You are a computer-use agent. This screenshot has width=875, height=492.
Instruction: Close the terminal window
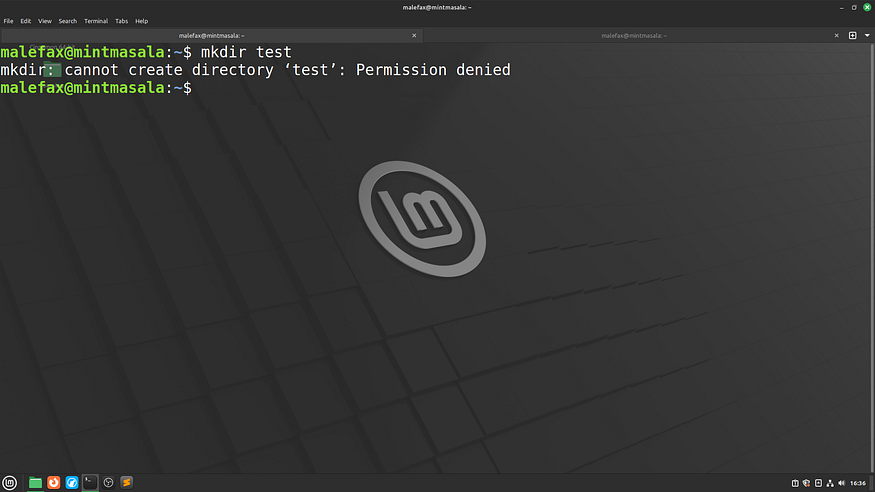point(867,7)
